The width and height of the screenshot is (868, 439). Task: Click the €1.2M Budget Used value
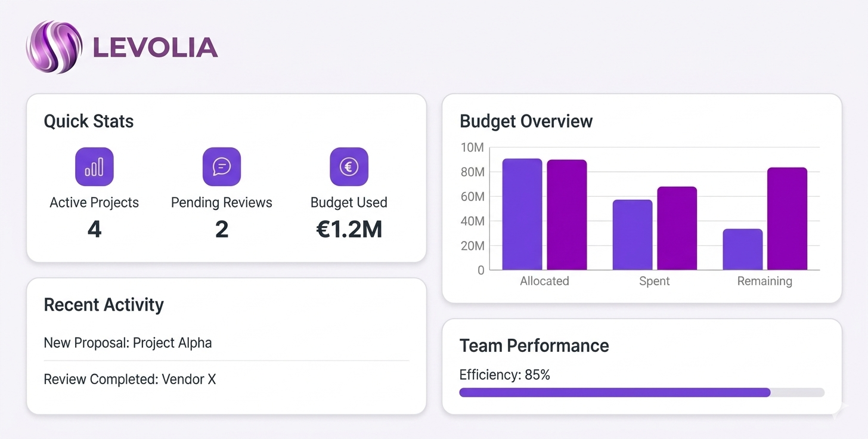[x=349, y=229]
